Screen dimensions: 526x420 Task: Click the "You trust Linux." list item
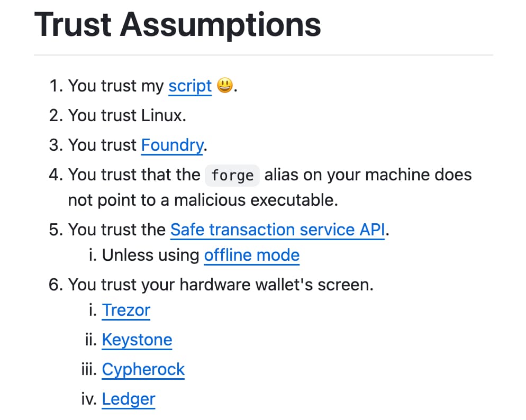[x=127, y=115]
